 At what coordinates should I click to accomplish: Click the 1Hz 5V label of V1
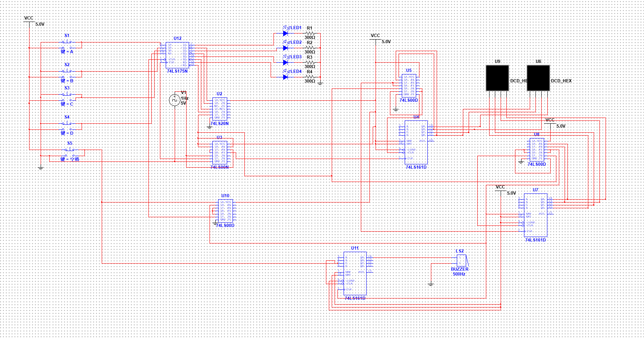pyautogui.click(x=184, y=101)
